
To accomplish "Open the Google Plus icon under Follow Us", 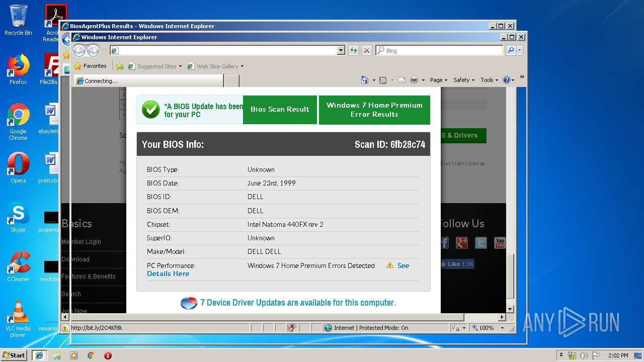I will tap(462, 243).
